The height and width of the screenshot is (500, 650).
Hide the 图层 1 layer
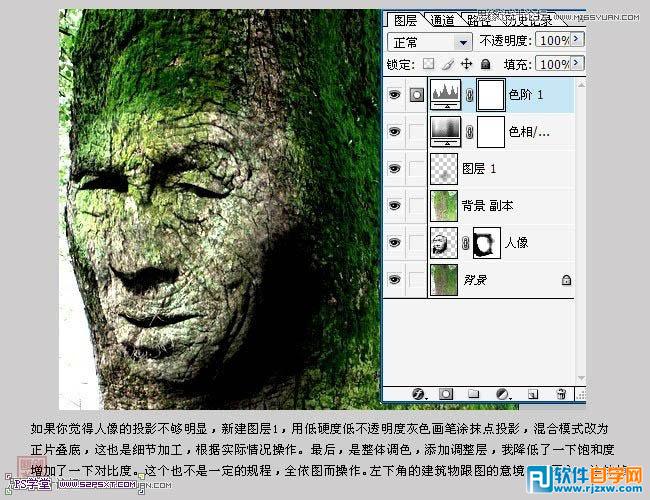coord(394,169)
